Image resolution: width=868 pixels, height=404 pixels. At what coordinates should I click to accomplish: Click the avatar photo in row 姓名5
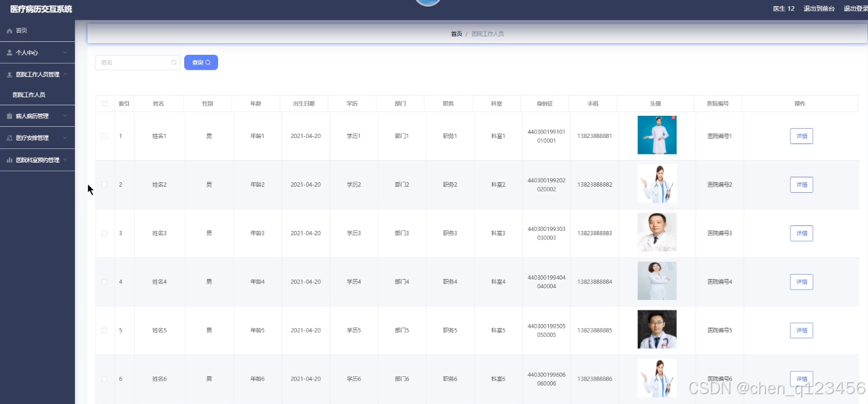click(657, 329)
